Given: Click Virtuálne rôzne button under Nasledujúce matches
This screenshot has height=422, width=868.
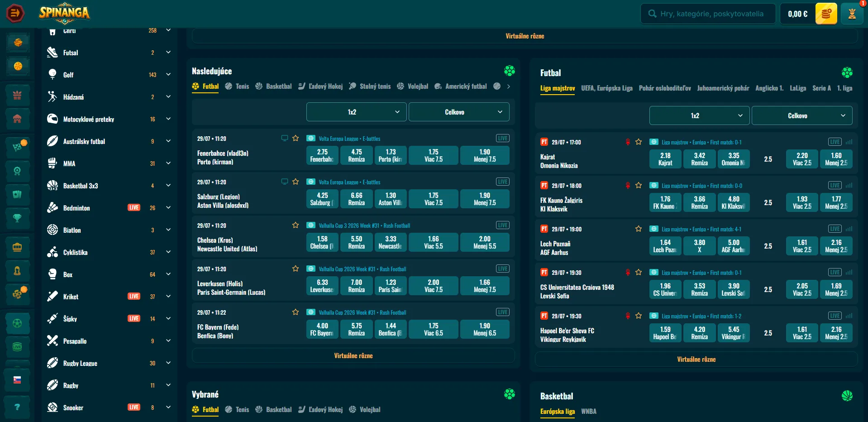Looking at the screenshot, I should point(353,355).
